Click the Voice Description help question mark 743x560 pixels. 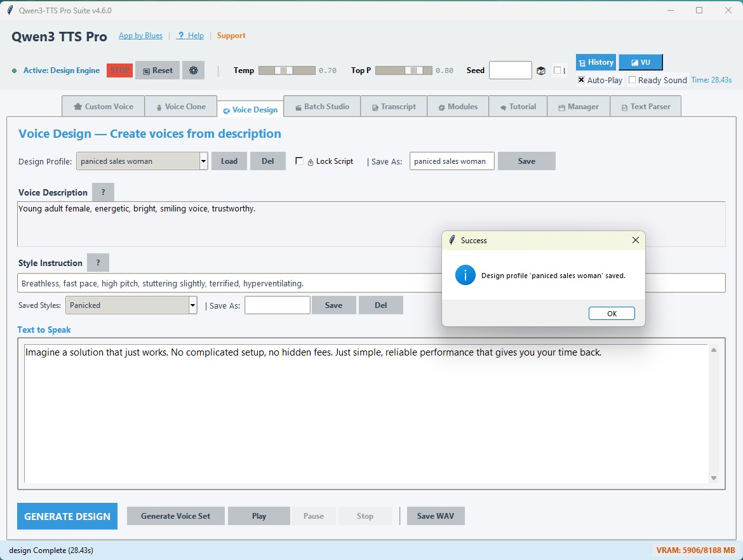103,192
